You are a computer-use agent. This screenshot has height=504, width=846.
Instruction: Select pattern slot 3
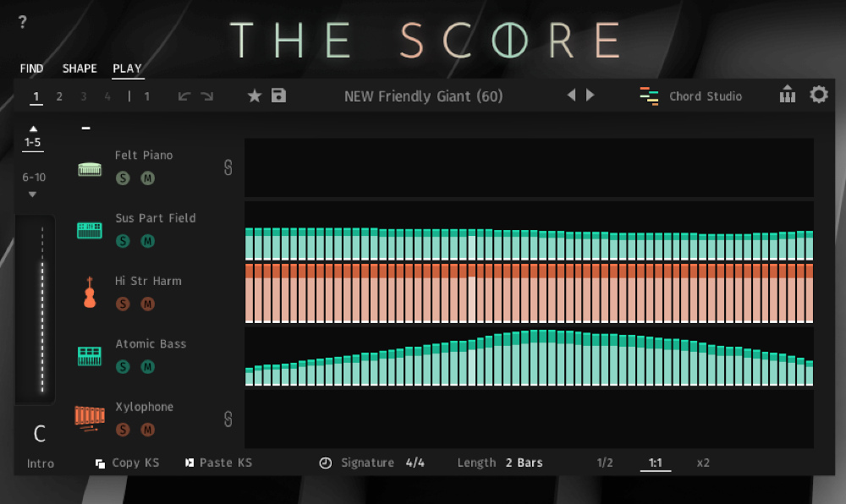84,97
